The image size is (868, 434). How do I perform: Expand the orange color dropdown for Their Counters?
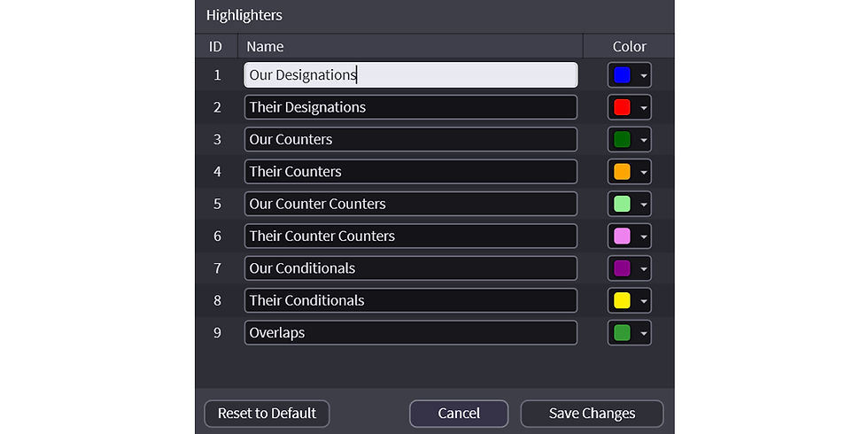point(643,172)
